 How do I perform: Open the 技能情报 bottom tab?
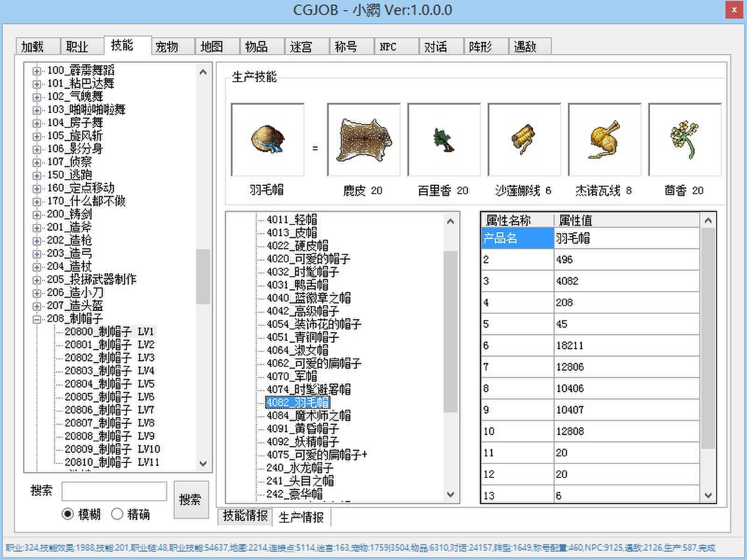245,516
